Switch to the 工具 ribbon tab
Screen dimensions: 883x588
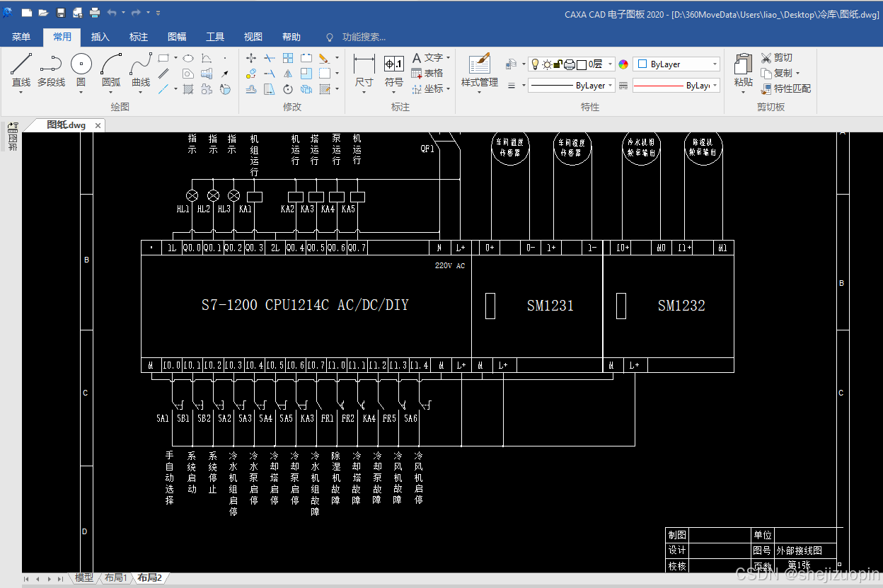[215, 37]
